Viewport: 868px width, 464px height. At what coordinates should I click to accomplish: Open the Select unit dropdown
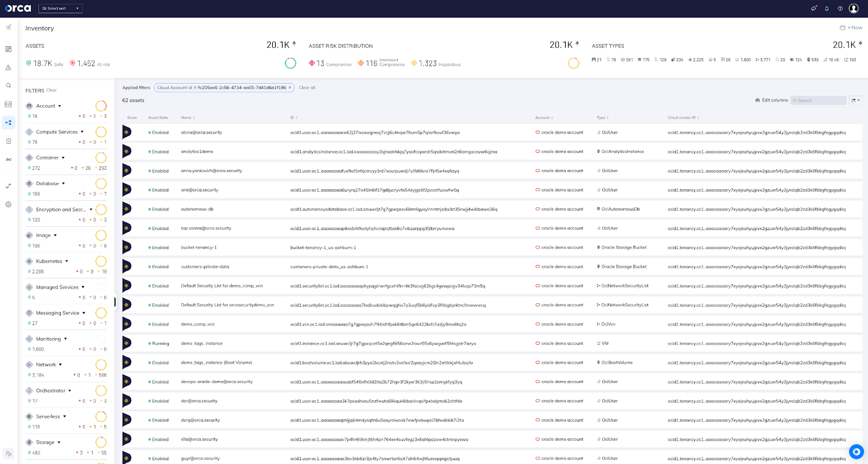(x=60, y=9)
